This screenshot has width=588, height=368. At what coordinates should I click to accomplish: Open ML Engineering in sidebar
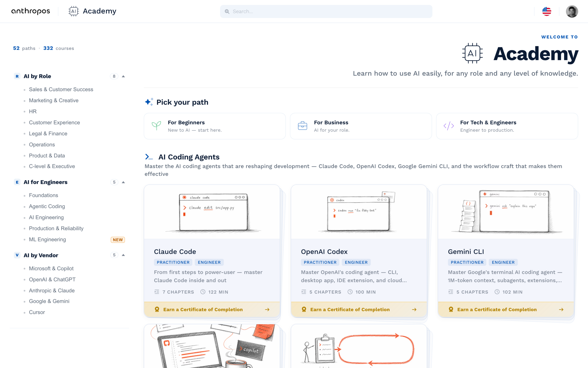47,239
